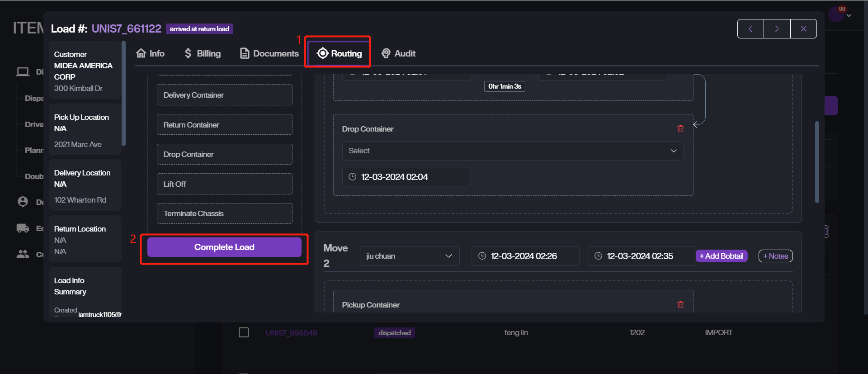The height and width of the screenshot is (374, 868).
Task: Go to the previous load arrow
Action: point(750,29)
